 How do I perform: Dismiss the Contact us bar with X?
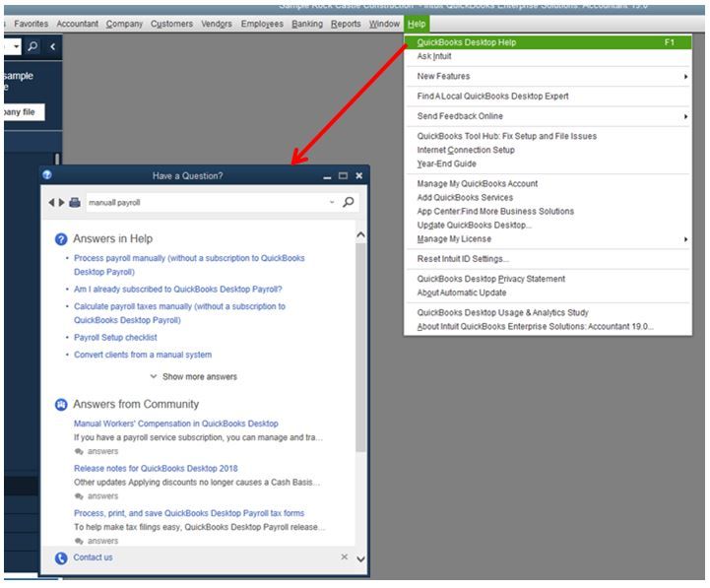[345, 556]
